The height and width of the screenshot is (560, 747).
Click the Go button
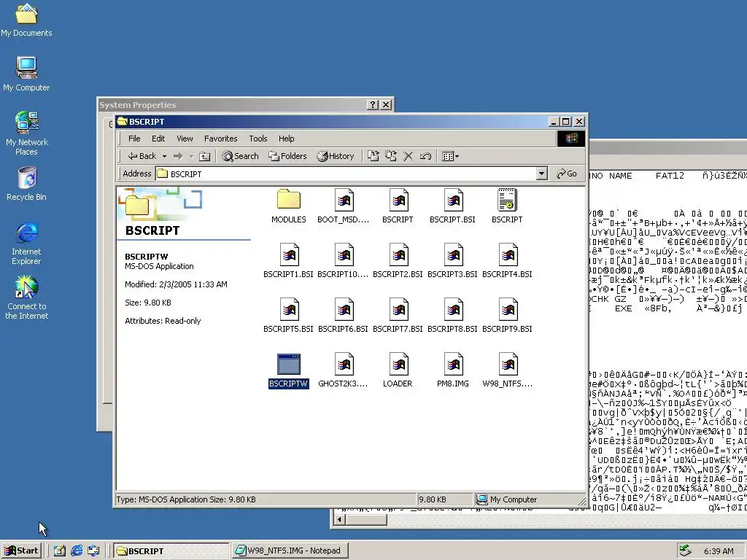click(x=567, y=174)
